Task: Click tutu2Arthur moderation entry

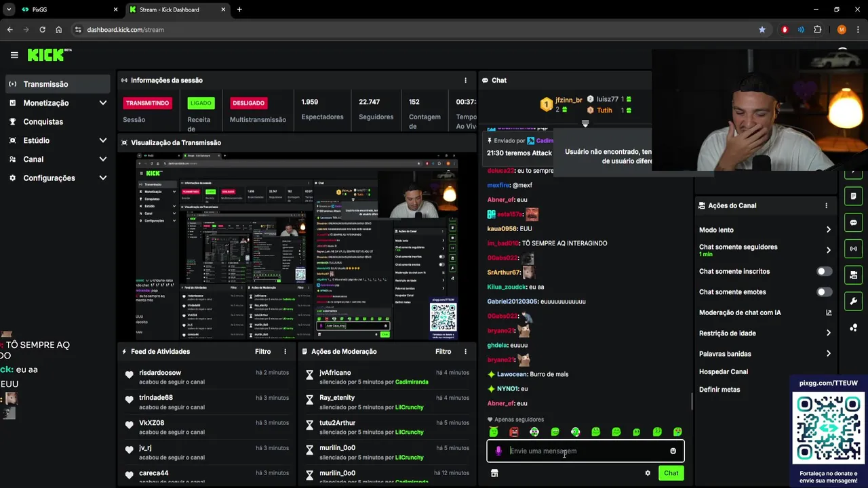Action: (387, 427)
